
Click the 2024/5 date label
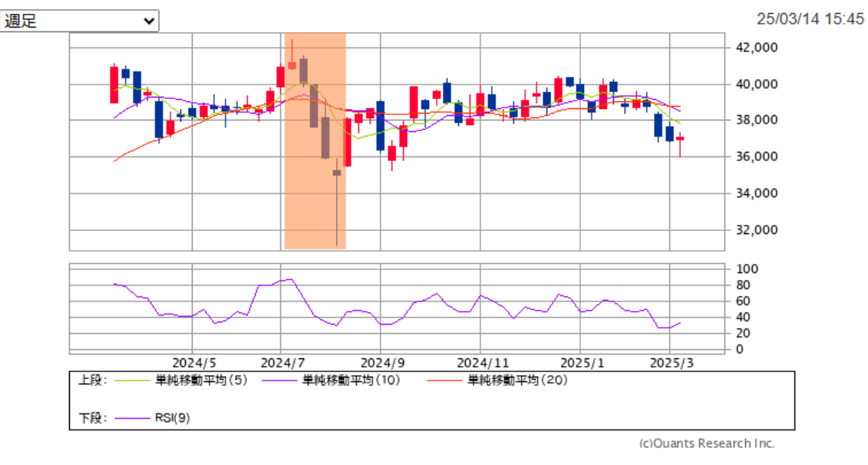pos(194,363)
